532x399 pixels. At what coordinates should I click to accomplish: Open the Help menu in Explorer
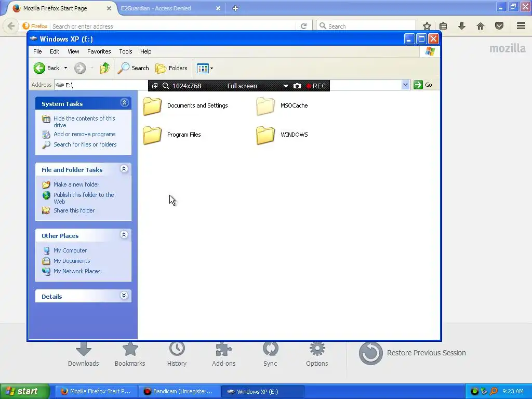[146, 51]
